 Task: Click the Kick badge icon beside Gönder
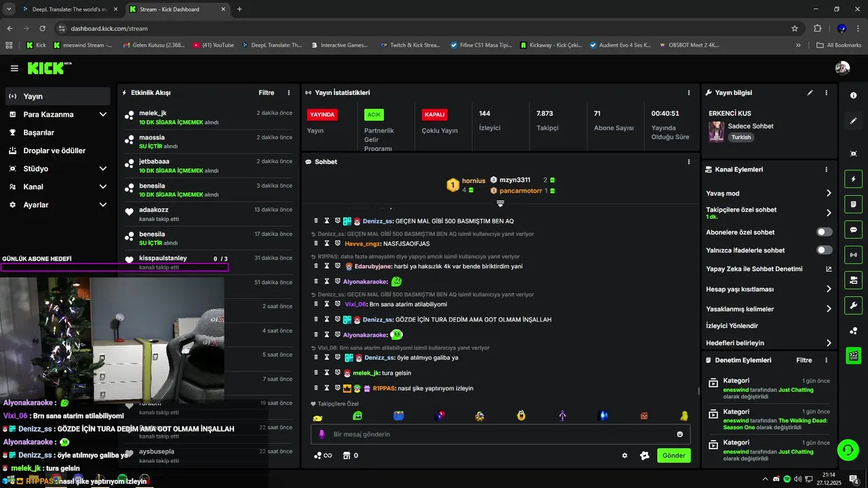point(645,455)
